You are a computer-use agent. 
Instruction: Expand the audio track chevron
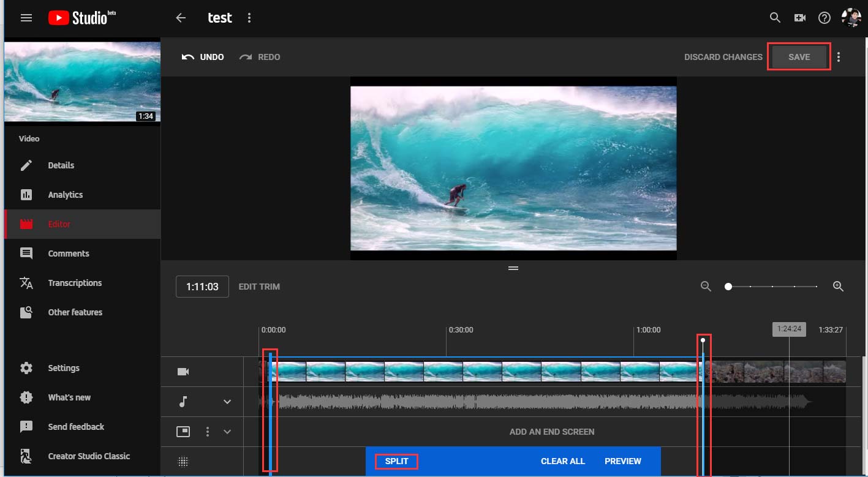(227, 401)
